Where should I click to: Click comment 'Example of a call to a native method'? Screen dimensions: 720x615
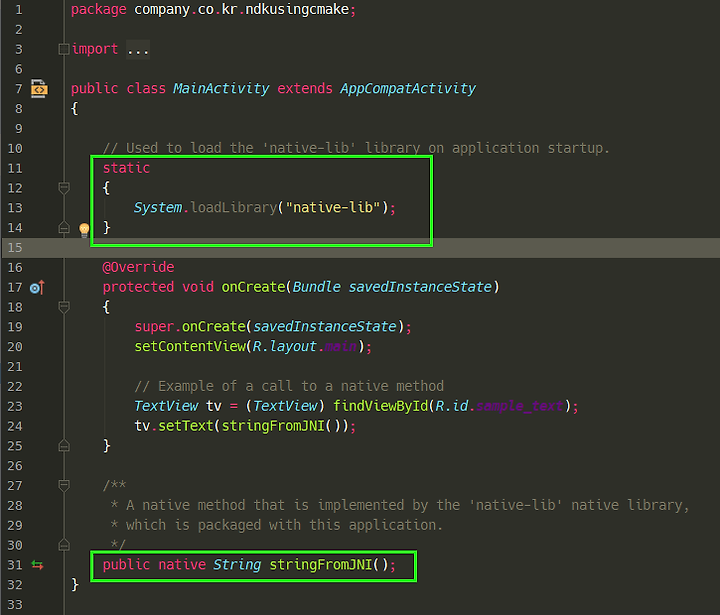[289, 386]
